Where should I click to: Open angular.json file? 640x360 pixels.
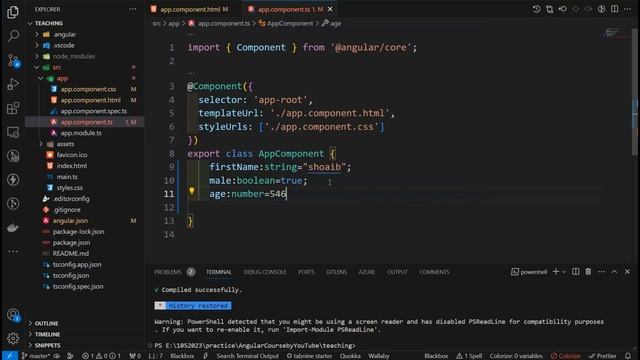pyautogui.click(x=70, y=220)
